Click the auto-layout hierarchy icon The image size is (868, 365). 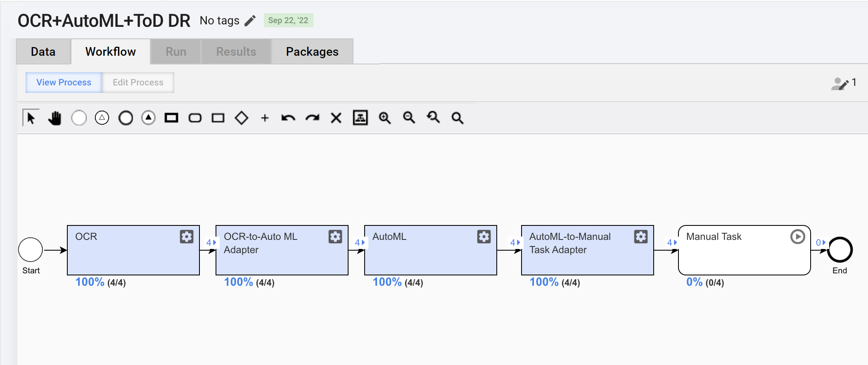[360, 118]
